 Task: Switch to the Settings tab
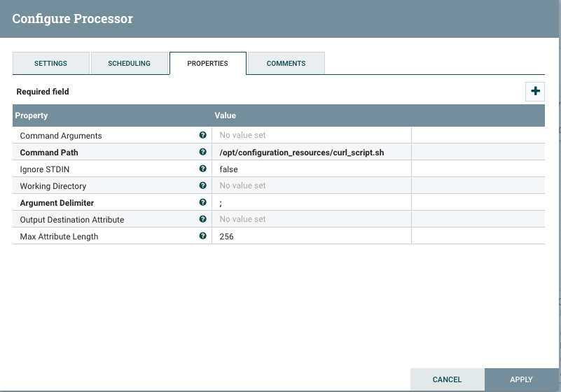tap(50, 63)
